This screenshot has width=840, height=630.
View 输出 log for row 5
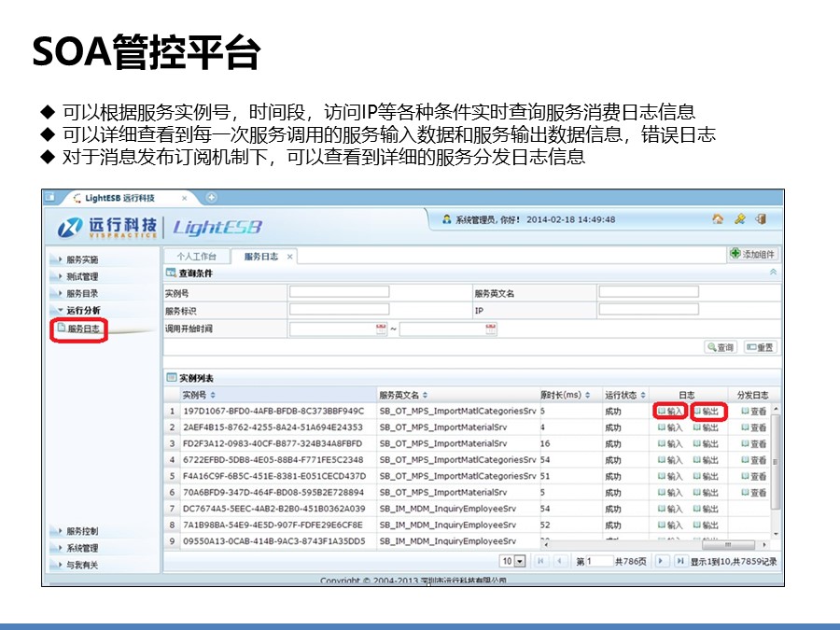pos(707,476)
